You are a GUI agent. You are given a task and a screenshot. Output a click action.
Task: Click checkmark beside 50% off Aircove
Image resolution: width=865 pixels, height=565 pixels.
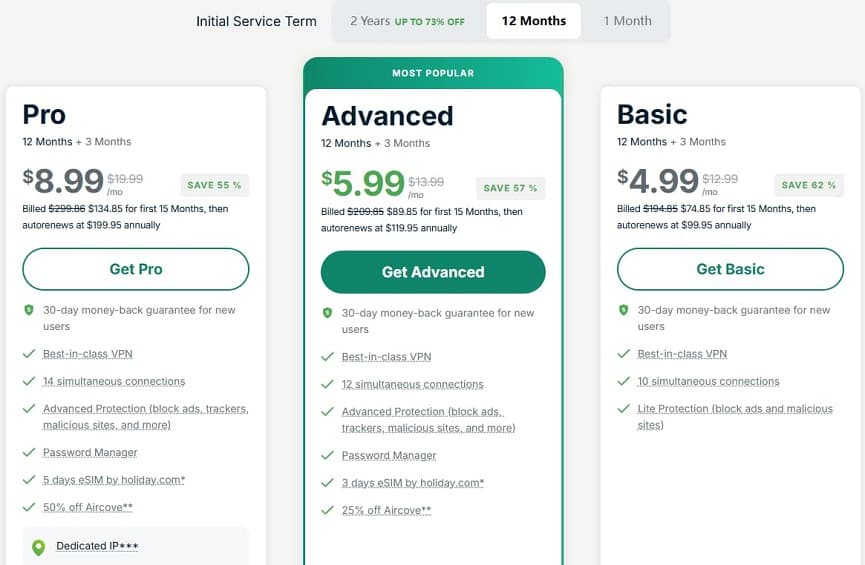click(29, 507)
